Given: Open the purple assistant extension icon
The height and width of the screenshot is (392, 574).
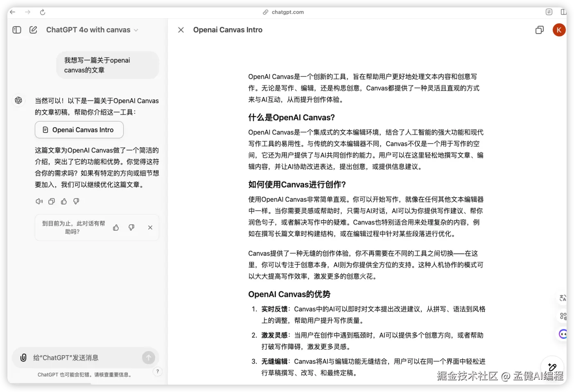Looking at the screenshot, I should (x=563, y=334).
